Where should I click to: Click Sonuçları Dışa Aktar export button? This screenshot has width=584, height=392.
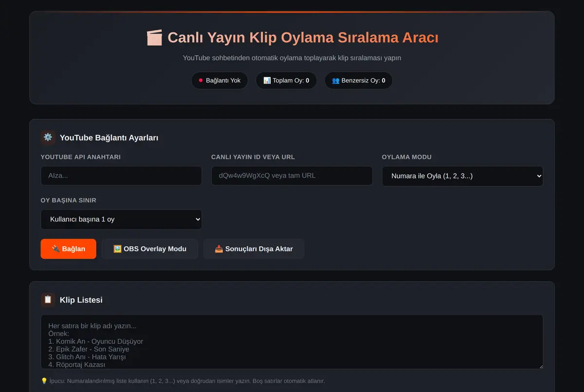[x=254, y=249]
